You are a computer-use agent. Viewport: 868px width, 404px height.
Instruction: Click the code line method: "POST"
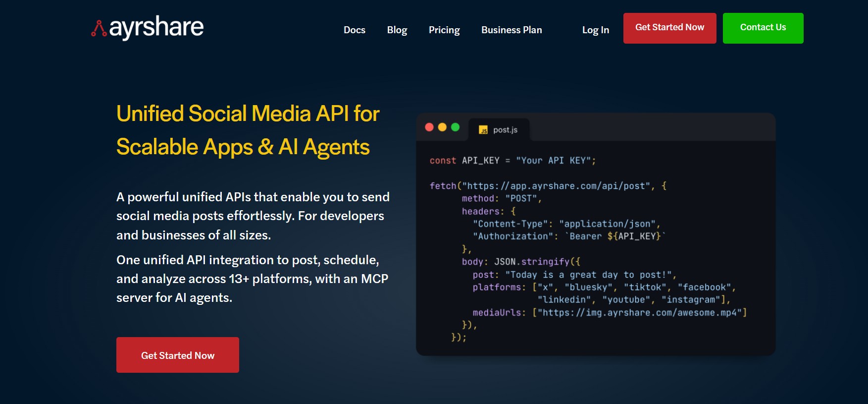pyautogui.click(x=502, y=198)
